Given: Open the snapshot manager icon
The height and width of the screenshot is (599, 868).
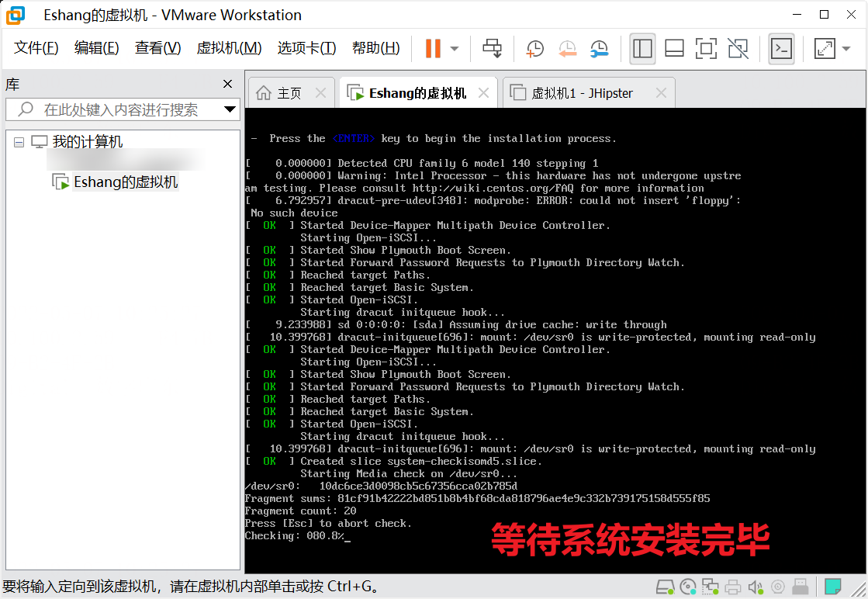Looking at the screenshot, I should click(x=600, y=49).
